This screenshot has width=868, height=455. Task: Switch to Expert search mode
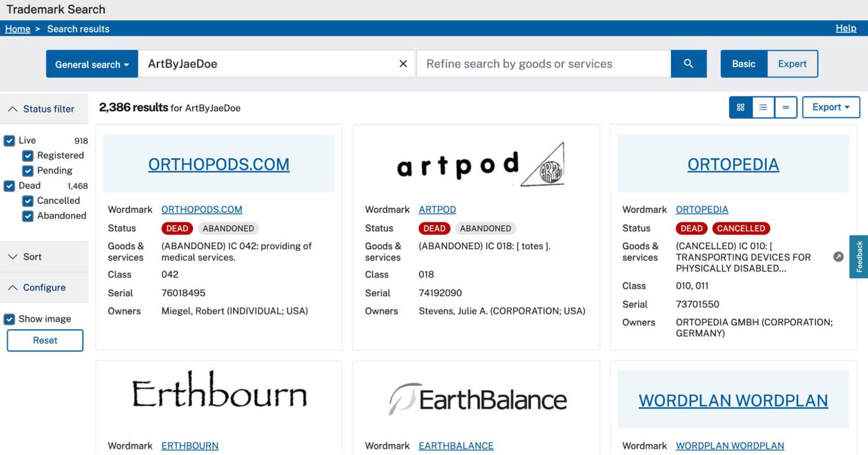[x=792, y=64]
